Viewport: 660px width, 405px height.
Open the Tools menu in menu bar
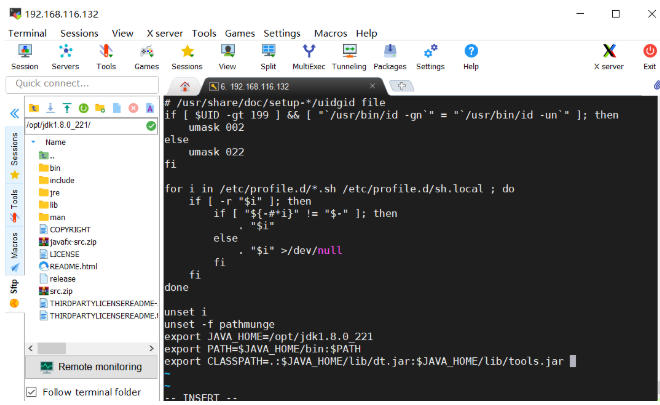pos(204,33)
